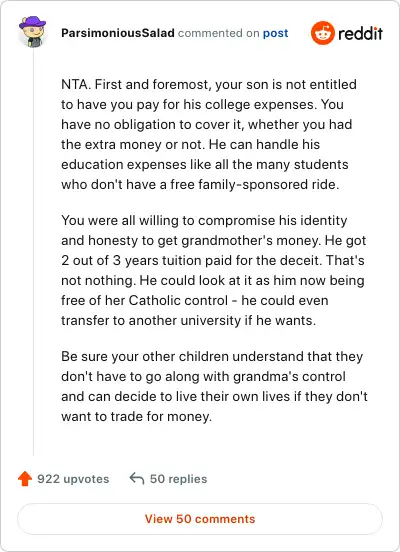The image size is (400, 552).
Task: Click the orange Reddit Snoo logo icon
Action: (323, 33)
